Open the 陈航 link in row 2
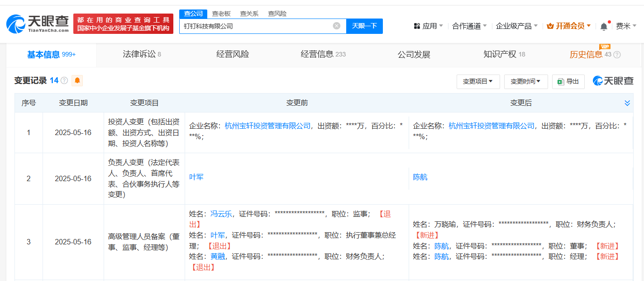This screenshot has height=281, width=644. point(420,177)
